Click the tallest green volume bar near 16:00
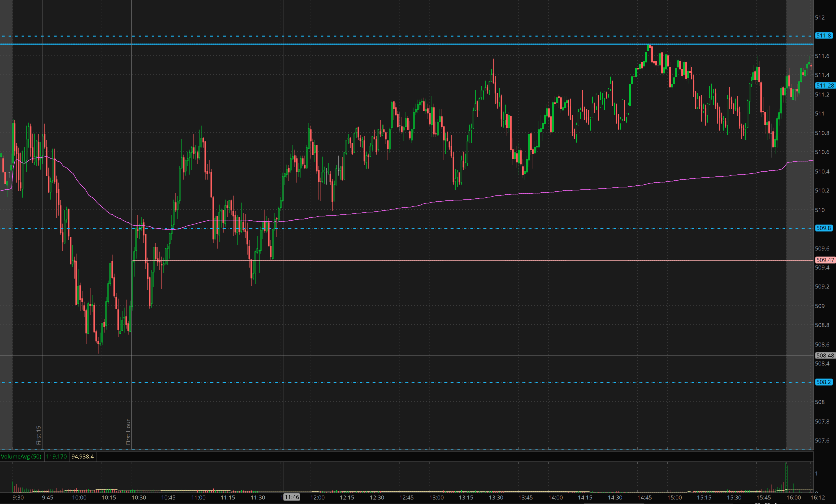Viewport: 836px width, 504px height. point(786,476)
